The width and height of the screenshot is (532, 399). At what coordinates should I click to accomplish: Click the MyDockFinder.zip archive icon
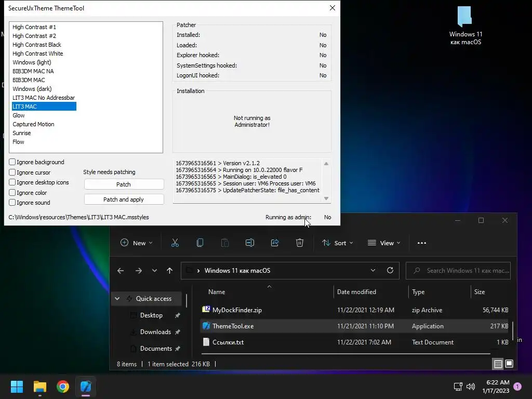tap(206, 310)
